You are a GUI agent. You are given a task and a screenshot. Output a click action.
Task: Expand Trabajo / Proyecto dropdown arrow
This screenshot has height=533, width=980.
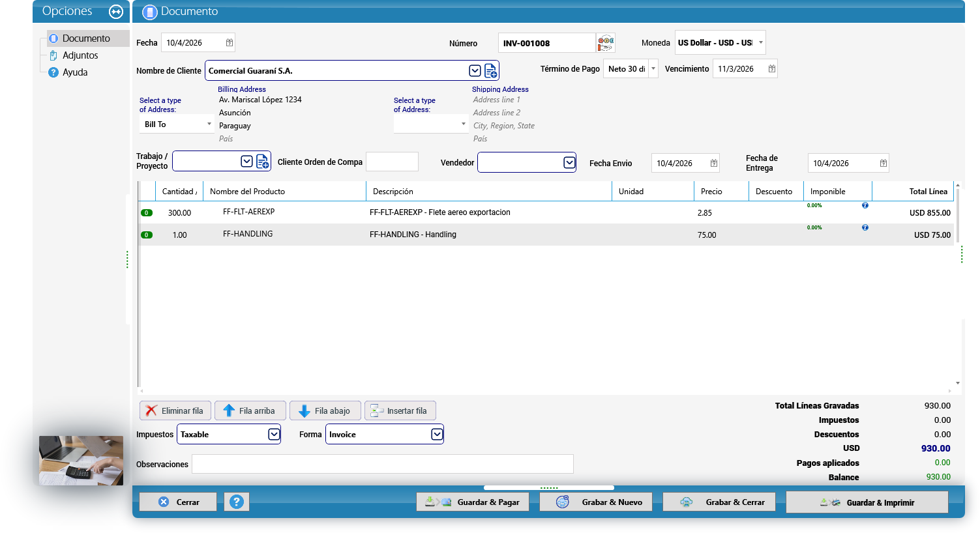(x=246, y=162)
